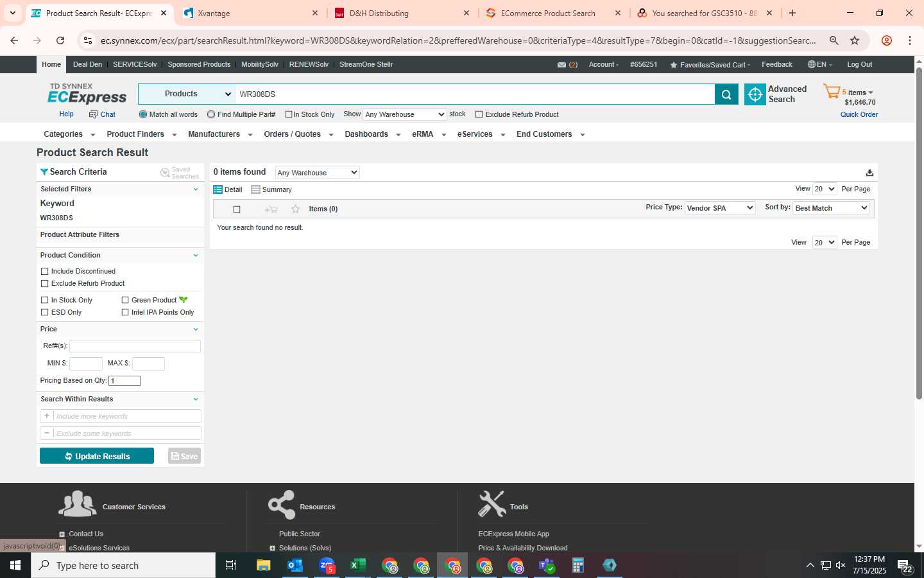Open Outlook from taskbar

click(x=295, y=565)
